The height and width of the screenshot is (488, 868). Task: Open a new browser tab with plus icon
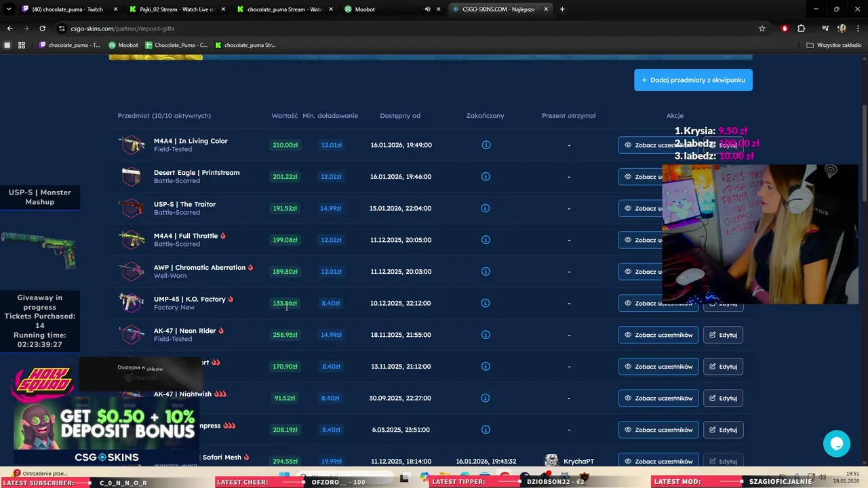tap(562, 9)
